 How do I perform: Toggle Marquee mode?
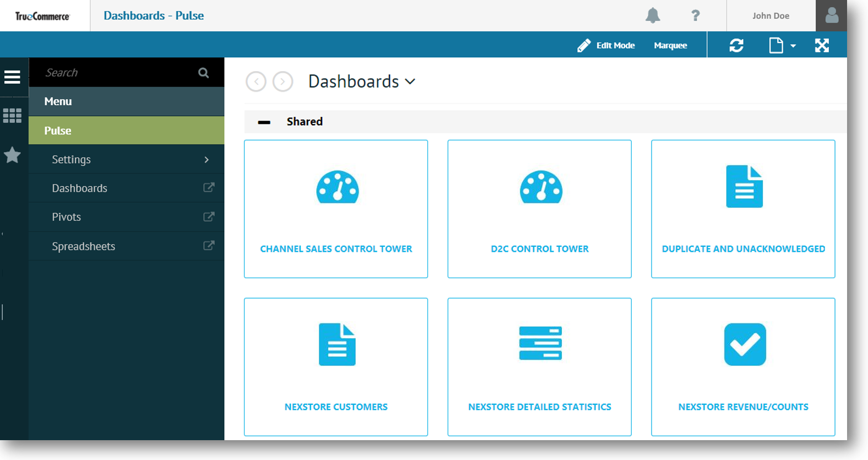click(x=670, y=45)
